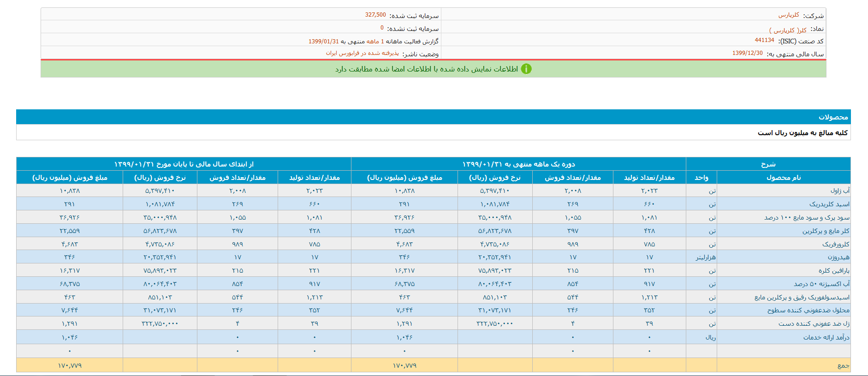This screenshot has width=868, height=376.
Task: Click the green info icon in the banner
Action: (x=526, y=69)
